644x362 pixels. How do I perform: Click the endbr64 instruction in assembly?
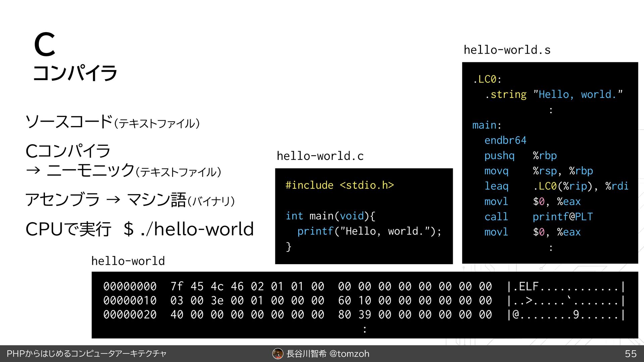(x=505, y=140)
